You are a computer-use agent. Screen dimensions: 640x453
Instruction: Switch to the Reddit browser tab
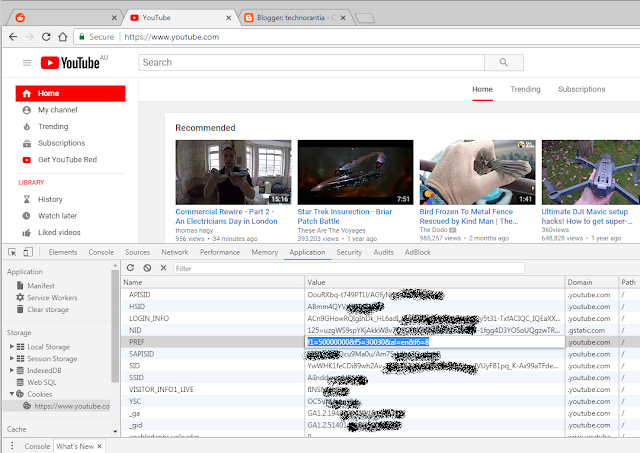pos(65,18)
